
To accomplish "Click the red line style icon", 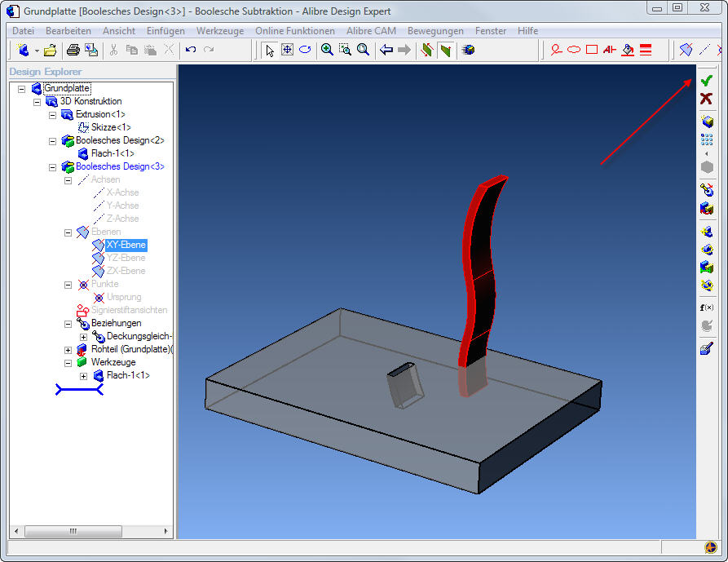I will (646, 50).
